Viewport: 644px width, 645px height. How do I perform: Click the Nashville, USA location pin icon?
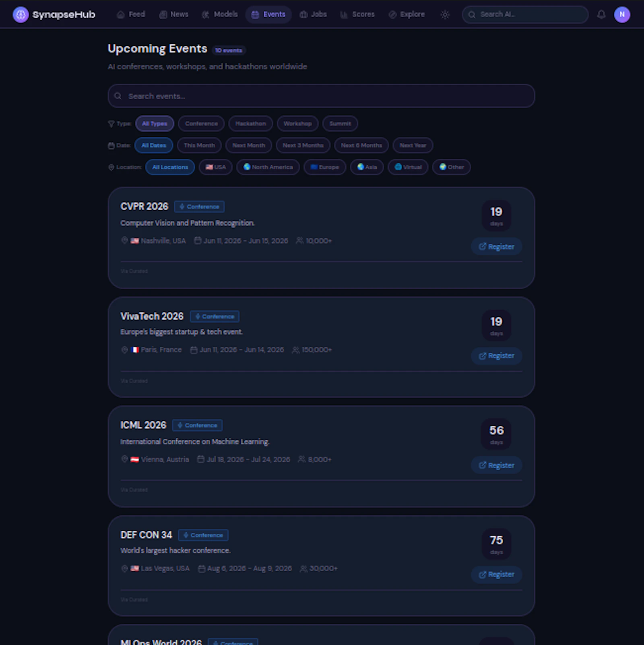point(124,240)
